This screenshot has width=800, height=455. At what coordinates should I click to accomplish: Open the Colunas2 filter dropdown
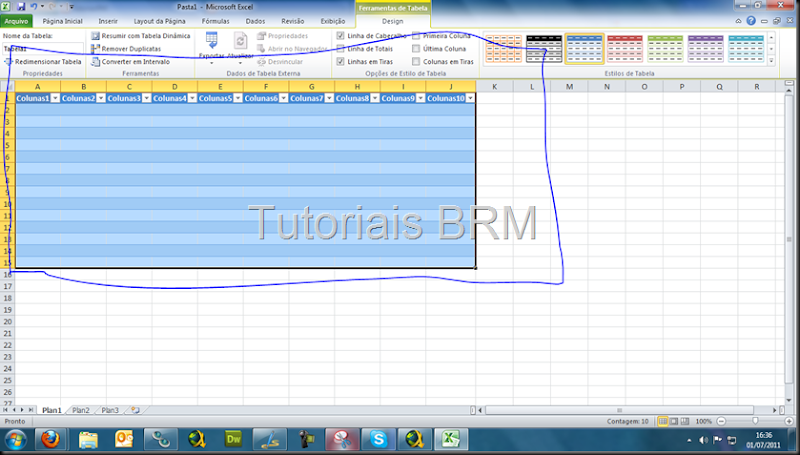[x=101, y=98]
